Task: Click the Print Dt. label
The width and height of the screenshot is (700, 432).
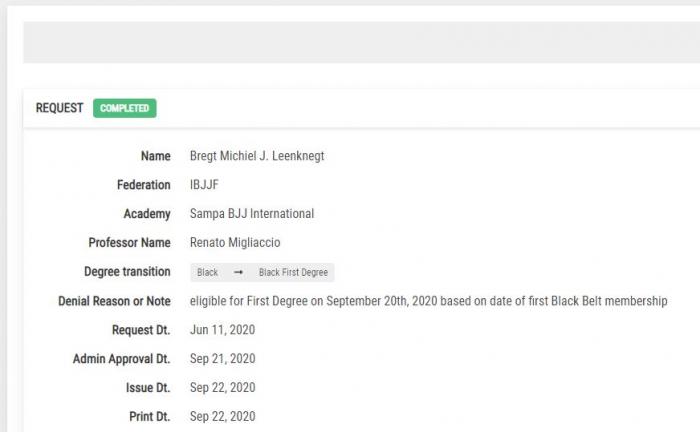Action: [150, 416]
